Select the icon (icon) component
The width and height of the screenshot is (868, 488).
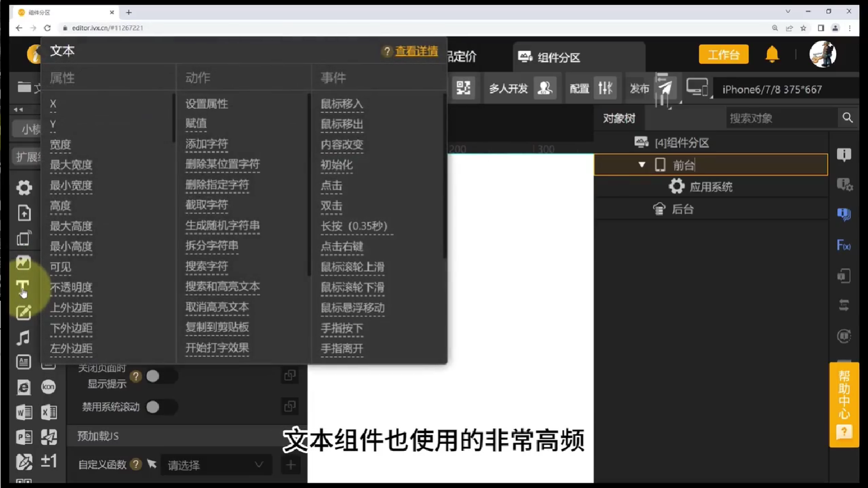tap(48, 387)
